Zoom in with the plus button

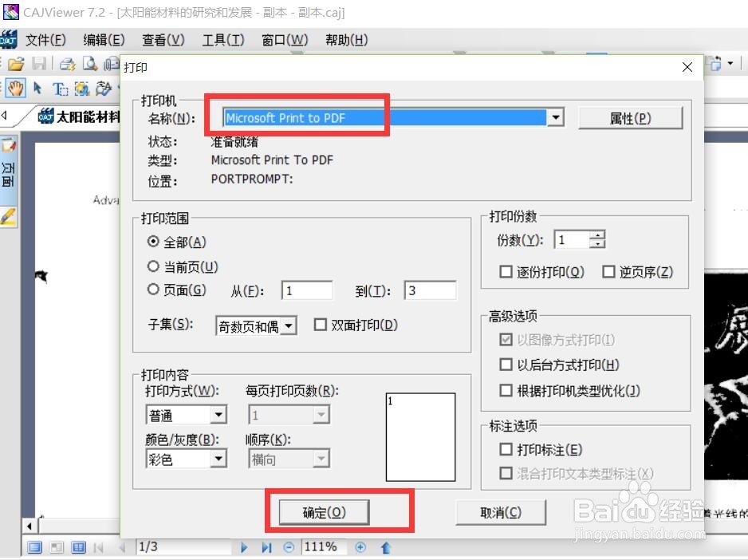pos(360,547)
